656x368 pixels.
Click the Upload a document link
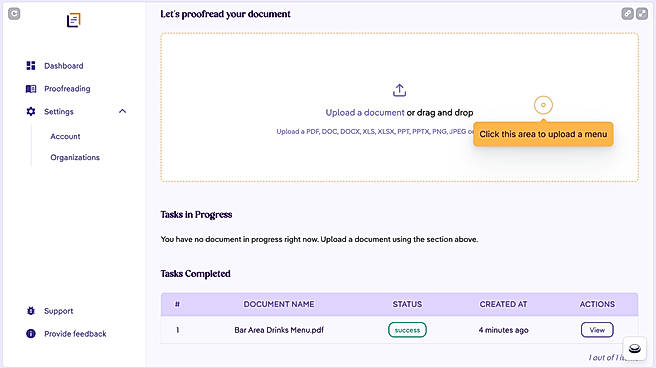(365, 112)
